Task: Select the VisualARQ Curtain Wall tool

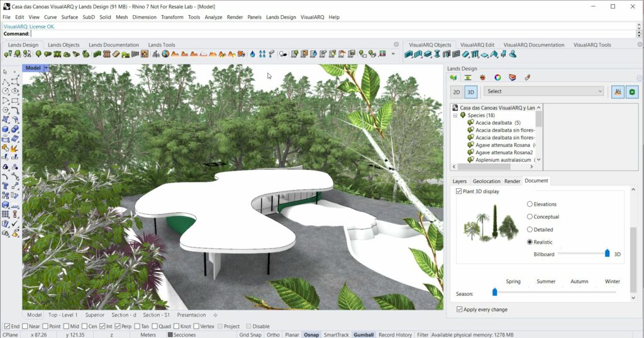Action: [418, 54]
